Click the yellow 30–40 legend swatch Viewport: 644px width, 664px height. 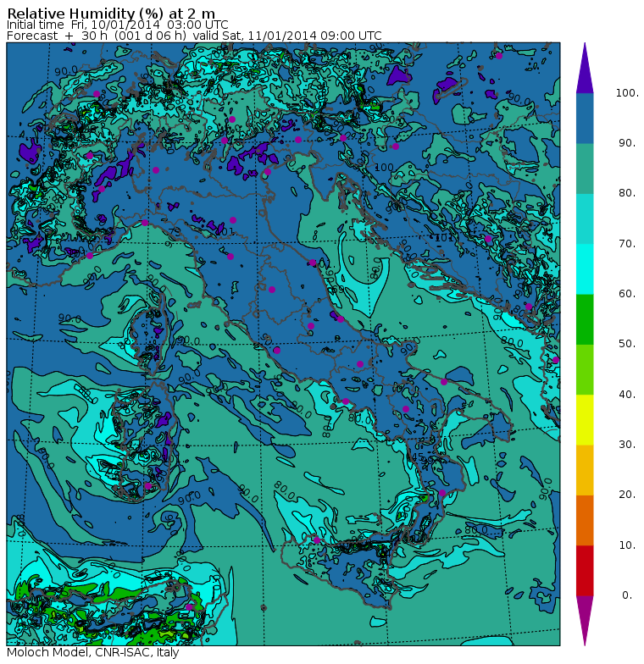(585, 420)
